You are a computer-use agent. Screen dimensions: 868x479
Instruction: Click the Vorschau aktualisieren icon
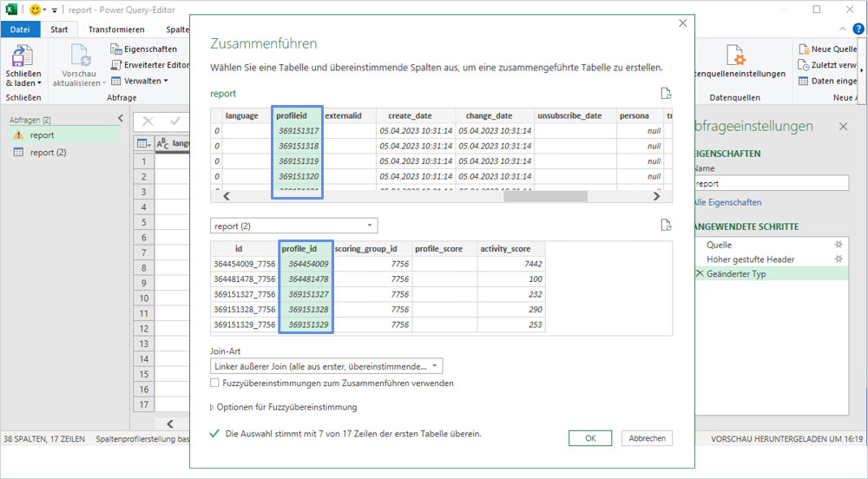(x=79, y=56)
